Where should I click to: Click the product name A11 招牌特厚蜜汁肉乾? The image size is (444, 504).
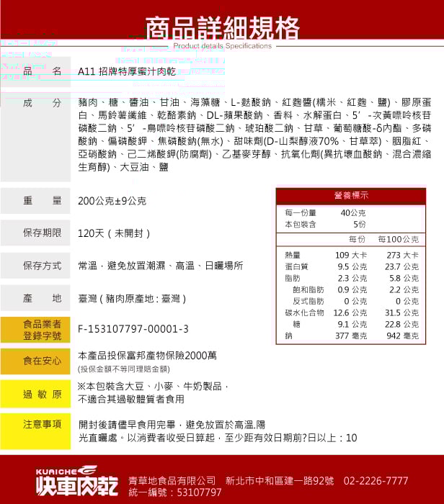point(127,71)
